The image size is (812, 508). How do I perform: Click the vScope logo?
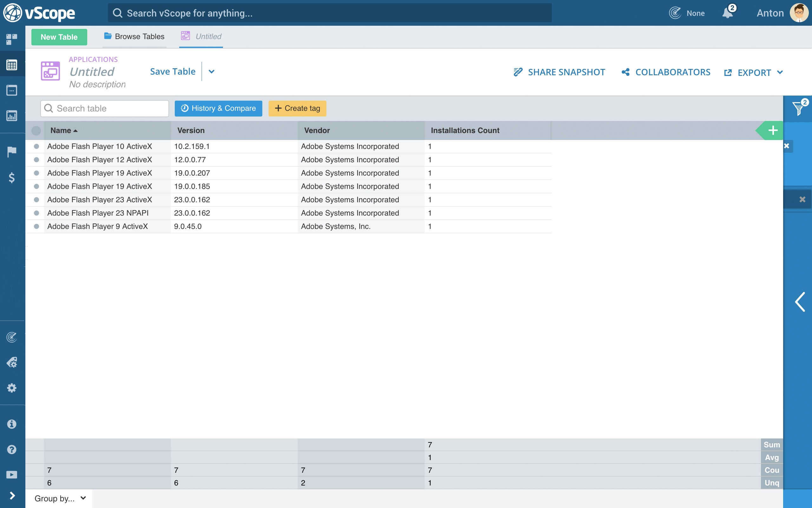[x=39, y=13]
